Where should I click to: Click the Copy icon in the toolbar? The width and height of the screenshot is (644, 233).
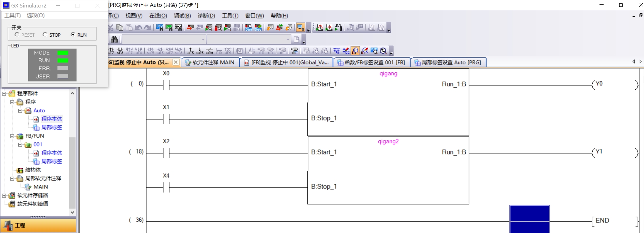[120, 28]
